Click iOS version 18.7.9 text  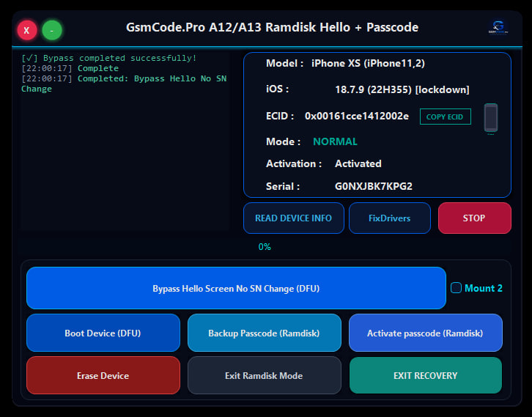tap(402, 89)
